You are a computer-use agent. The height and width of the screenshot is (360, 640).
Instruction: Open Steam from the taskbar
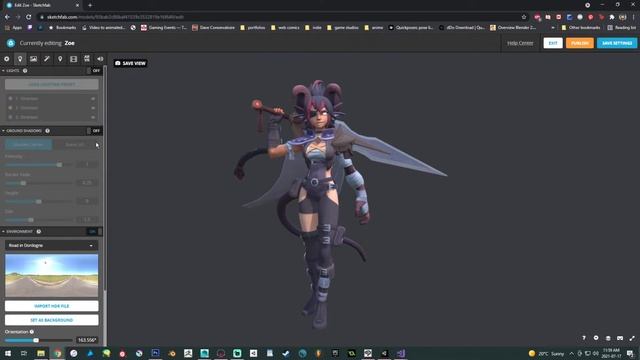click(x=286, y=353)
